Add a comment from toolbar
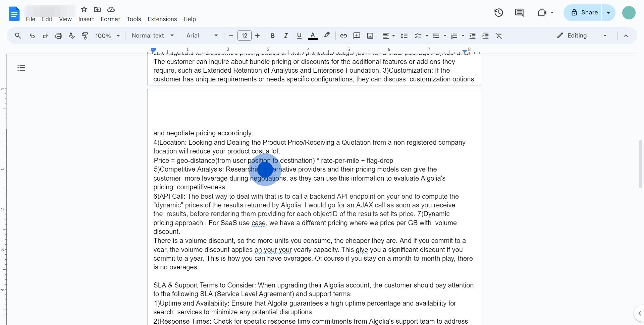The width and height of the screenshot is (644, 325). [x=357, y=36]
